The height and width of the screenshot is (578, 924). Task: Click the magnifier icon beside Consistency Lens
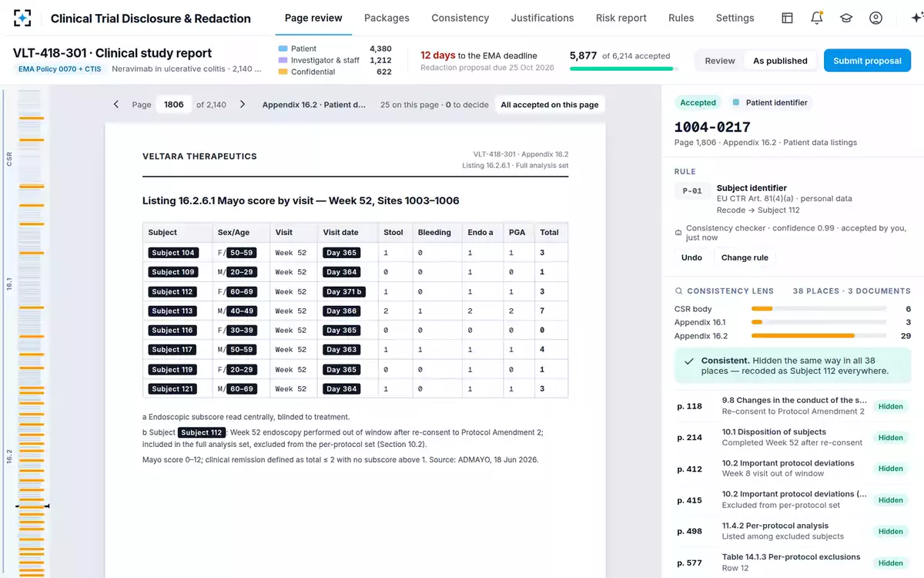[x=678, y=291]
